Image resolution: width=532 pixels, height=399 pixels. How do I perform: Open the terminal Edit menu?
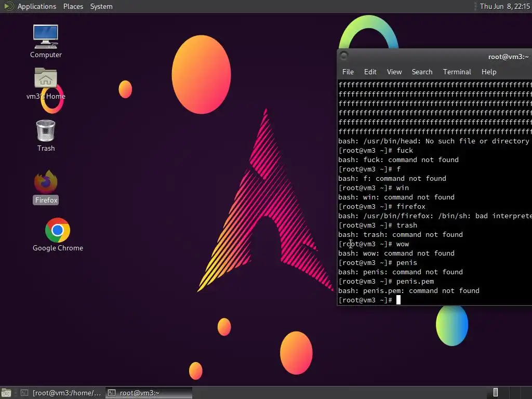[370, 72]
